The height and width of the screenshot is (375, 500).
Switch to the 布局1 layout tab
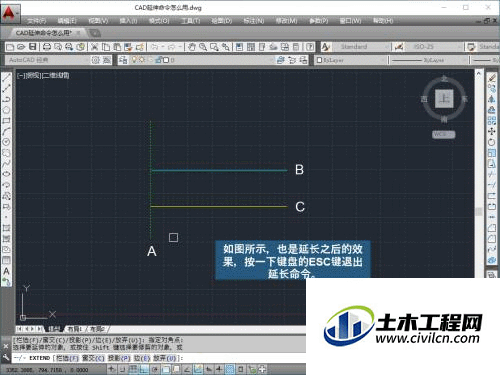(x=75, y=329)
